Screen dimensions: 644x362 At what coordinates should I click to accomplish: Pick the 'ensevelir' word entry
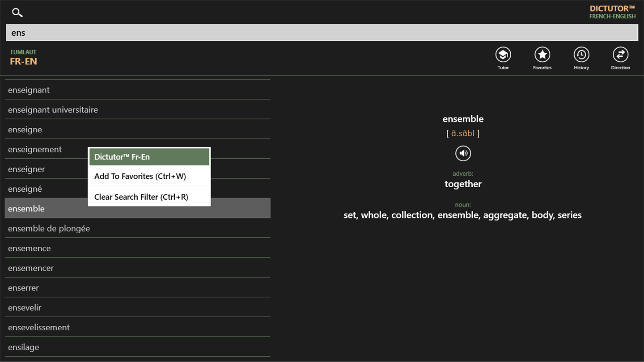click(138, 307)
